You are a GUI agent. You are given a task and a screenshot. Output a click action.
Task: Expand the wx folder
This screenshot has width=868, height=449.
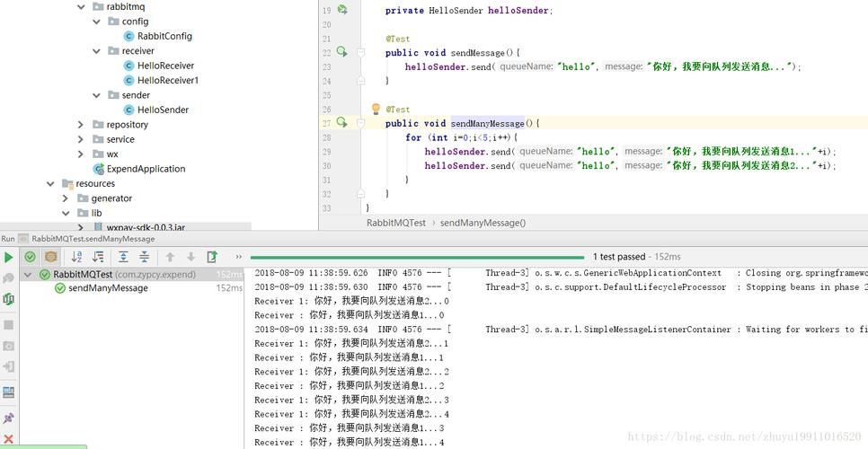tap(81, 154)
